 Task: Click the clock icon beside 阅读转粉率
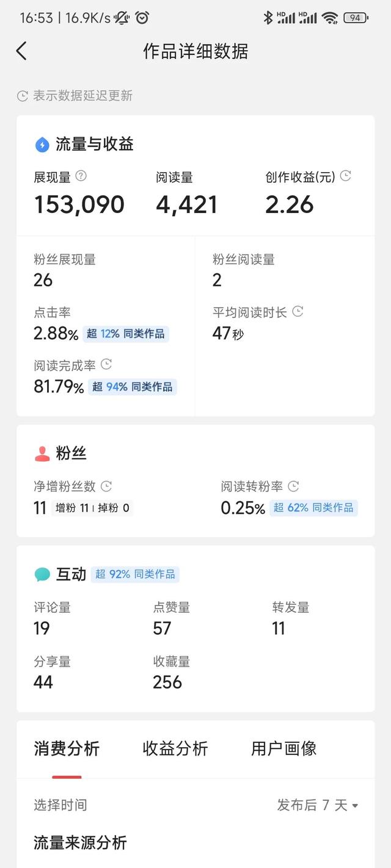293,486
